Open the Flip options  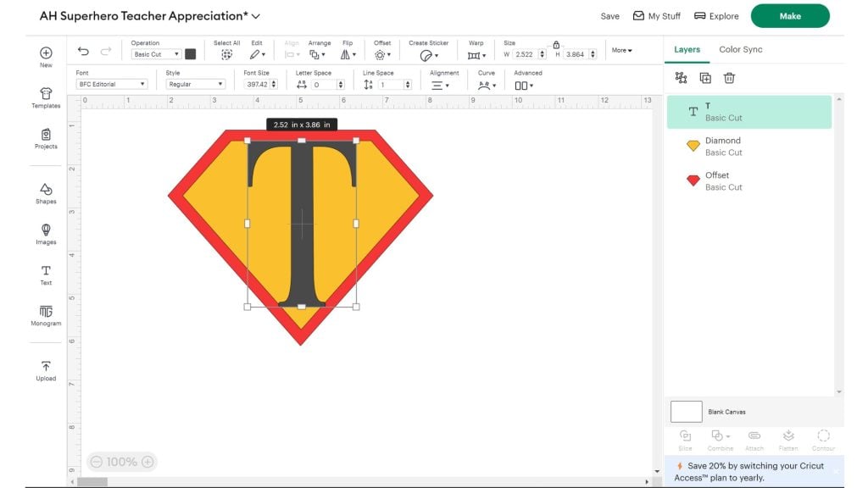(x=348, y=54)
